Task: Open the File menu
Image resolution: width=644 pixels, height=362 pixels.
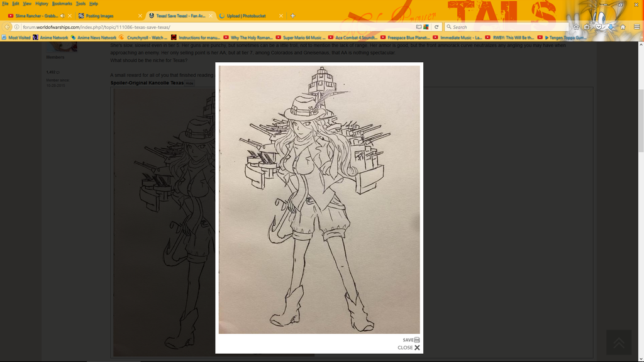Action: tap(5, 4)
